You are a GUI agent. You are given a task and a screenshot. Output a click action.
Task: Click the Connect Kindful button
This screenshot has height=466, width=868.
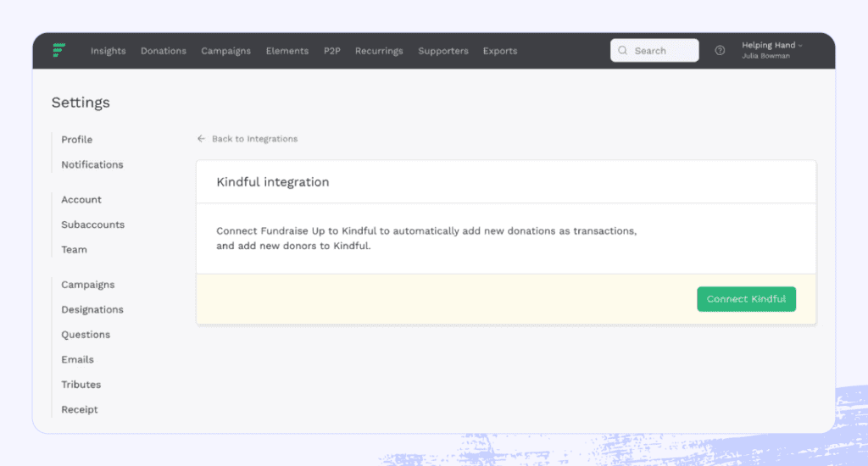pyautogui.click(x=746, y=299)
